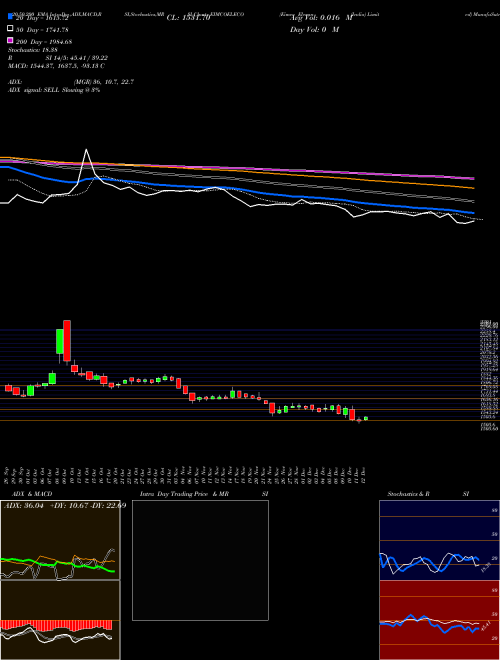The image size is (500, 660).
Task: Click the white price spike peak
Action: tap(86, 150)
